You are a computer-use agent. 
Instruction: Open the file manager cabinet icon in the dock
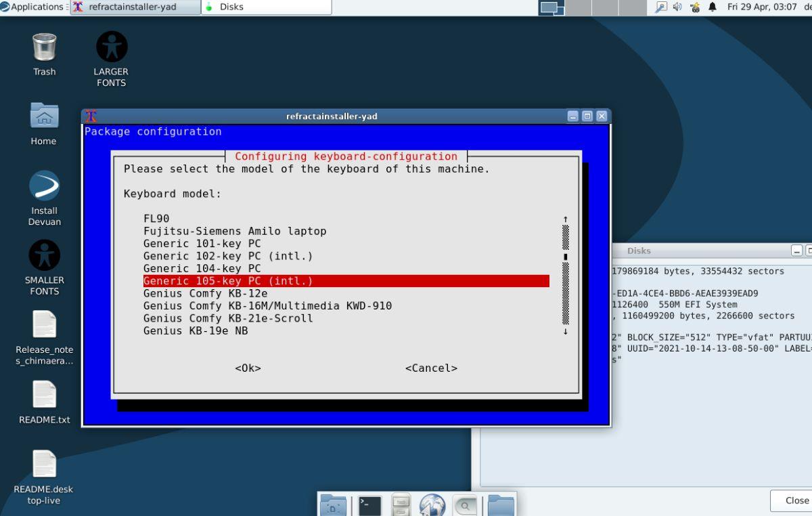tap(400, 504)
